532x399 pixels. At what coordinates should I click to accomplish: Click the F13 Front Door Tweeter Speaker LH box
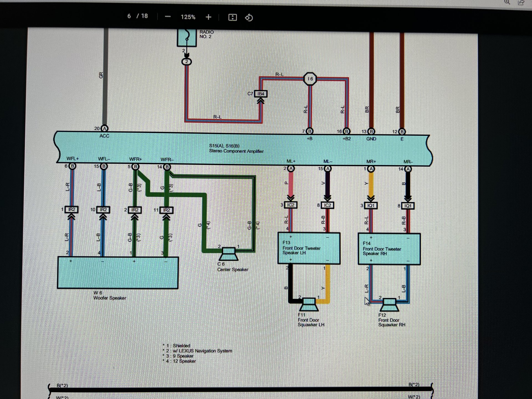(309, 248)
